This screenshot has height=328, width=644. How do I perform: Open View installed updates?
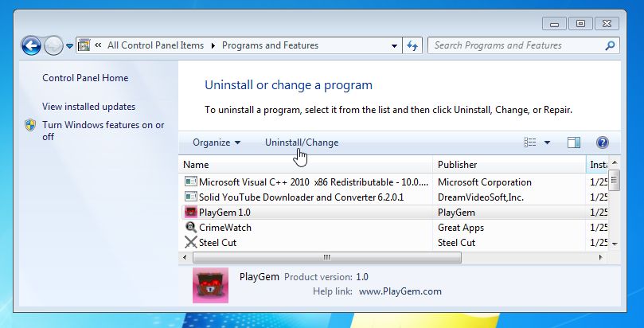88,107
